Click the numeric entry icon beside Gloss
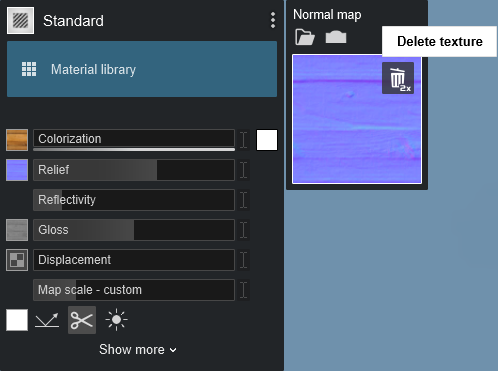The image size is (498, 371). coord(244,230)
